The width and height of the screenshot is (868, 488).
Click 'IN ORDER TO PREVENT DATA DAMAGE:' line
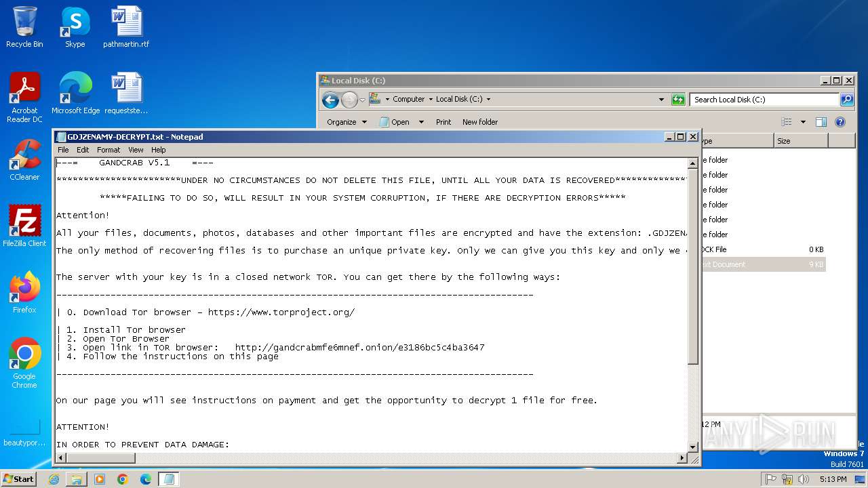pos(142,445)
